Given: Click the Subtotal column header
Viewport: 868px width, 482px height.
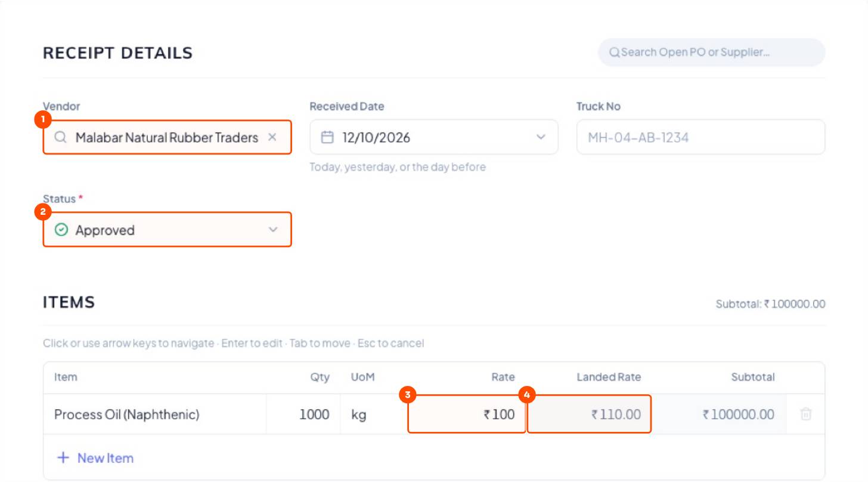Looking at the screenshot, I should [753, 377].
